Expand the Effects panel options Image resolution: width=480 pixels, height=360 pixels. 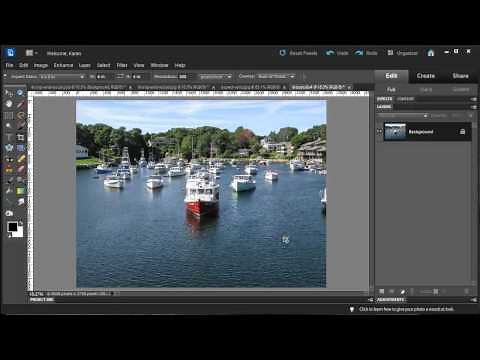[473, 99]
